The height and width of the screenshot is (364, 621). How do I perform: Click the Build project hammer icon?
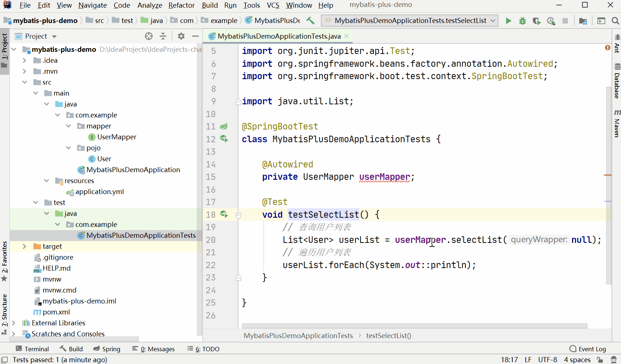click(310, 21)
